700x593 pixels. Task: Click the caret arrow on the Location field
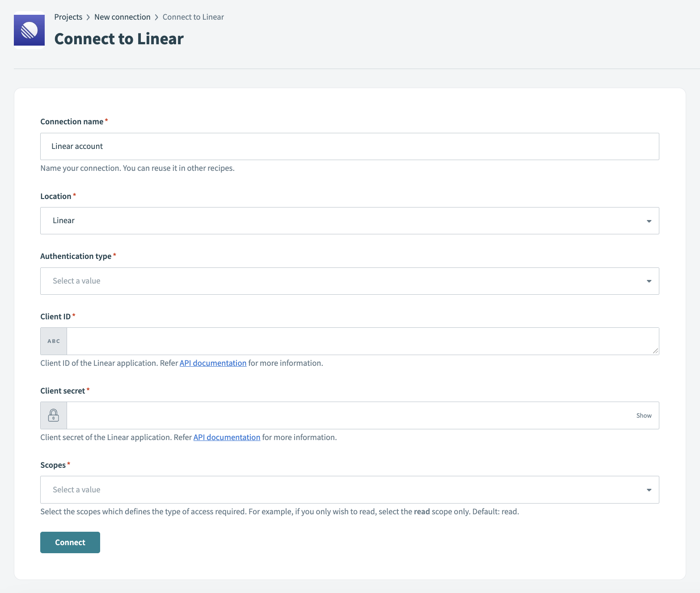(649, 220)
